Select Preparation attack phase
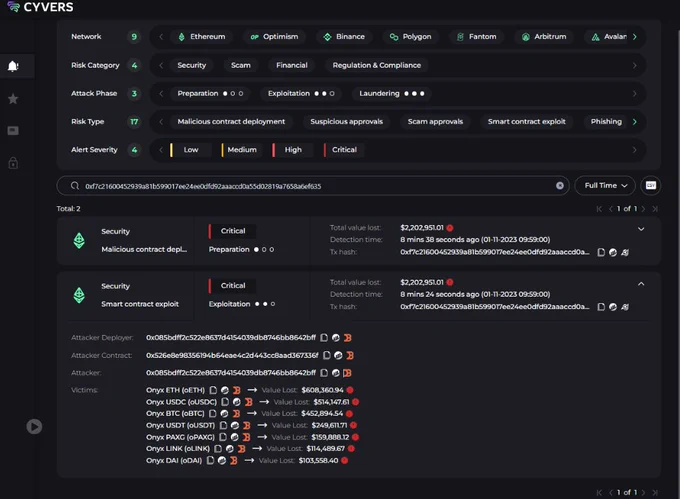This screenshot has height=499, width=680. [210, 94]
